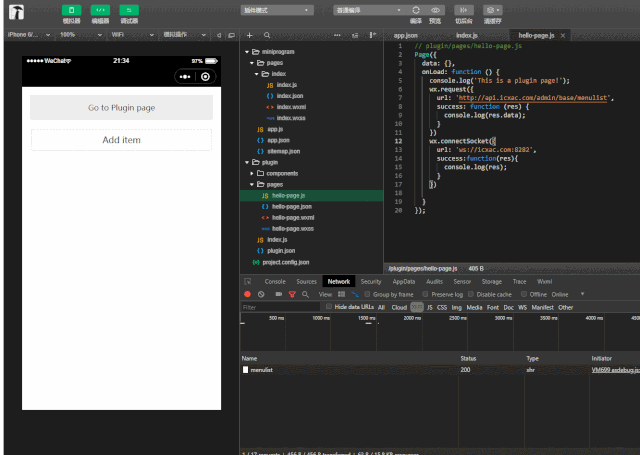
Task: Open the 100% zoom dropdown
Action: pos(80,35)
